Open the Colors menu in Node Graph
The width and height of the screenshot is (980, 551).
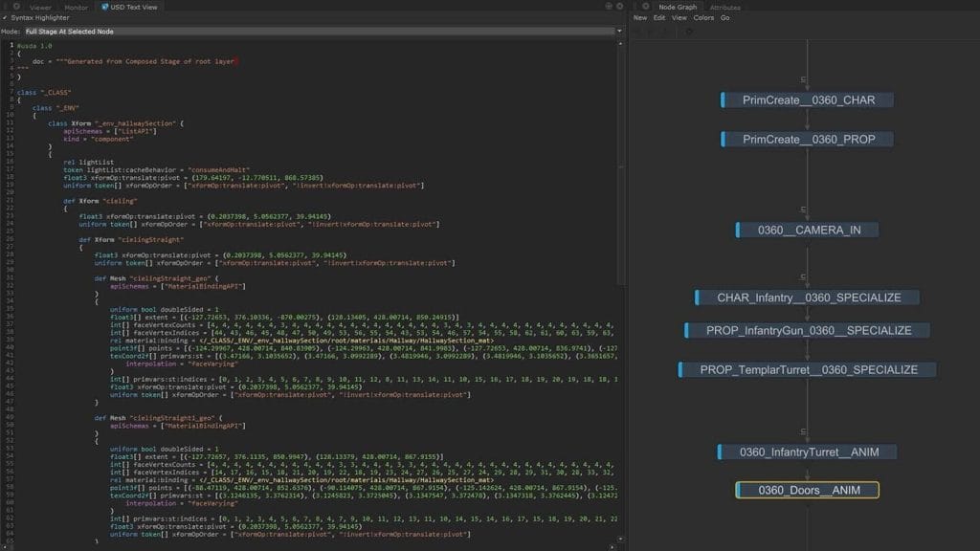coord(703,18)
